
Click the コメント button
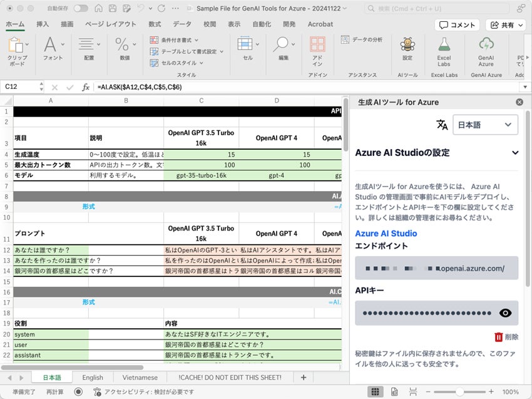coord(457,25)
